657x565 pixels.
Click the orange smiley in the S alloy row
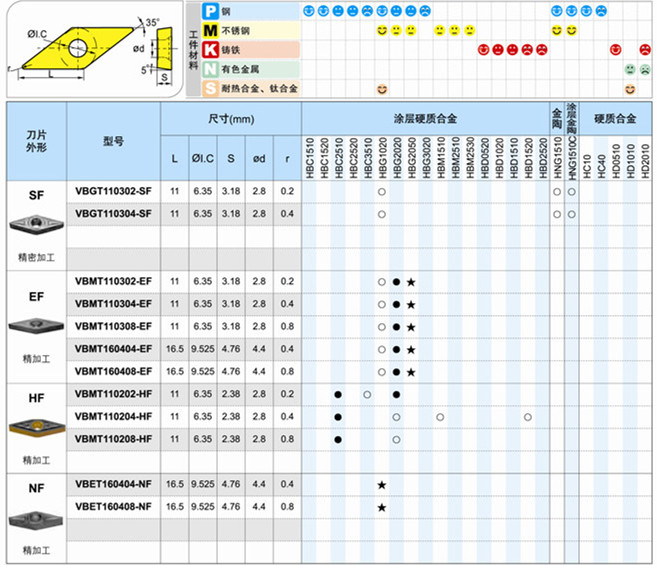tap(382, 89)
